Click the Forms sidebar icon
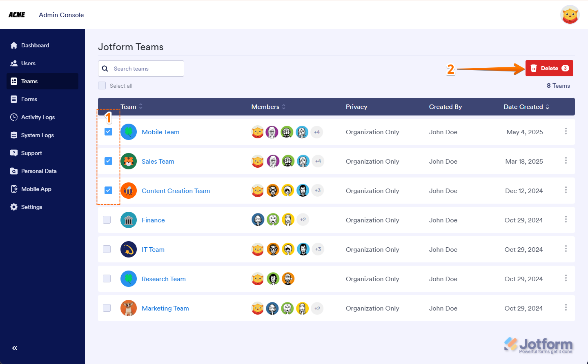 coord(14,99)
